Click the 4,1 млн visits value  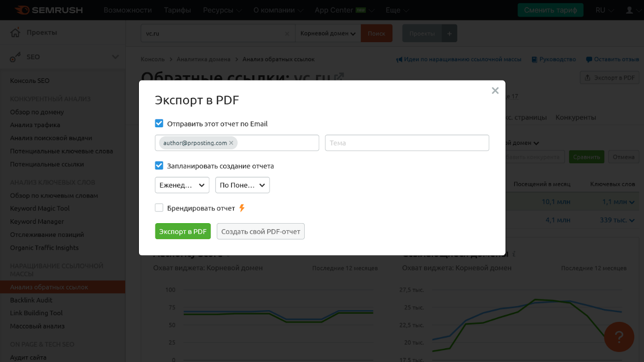[558, 221]
